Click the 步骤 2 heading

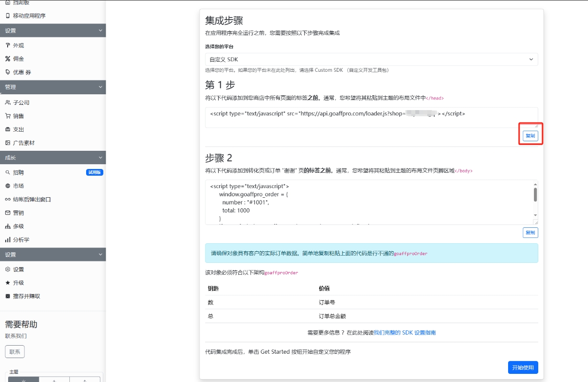pos(219,158)
